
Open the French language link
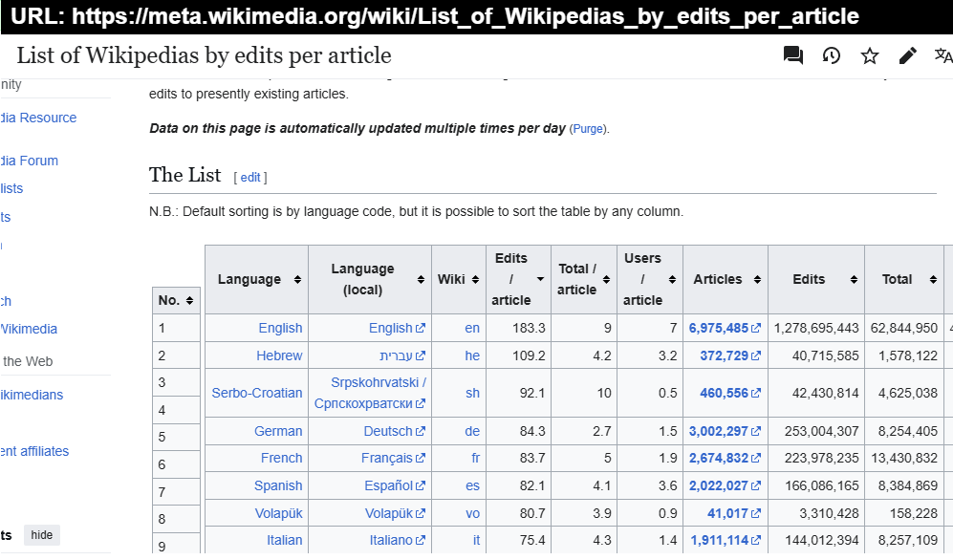point(281,458)
